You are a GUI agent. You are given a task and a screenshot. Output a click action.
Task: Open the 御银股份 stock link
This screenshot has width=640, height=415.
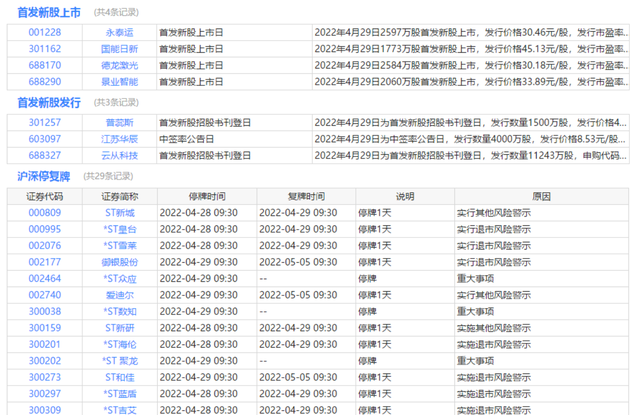120,262
